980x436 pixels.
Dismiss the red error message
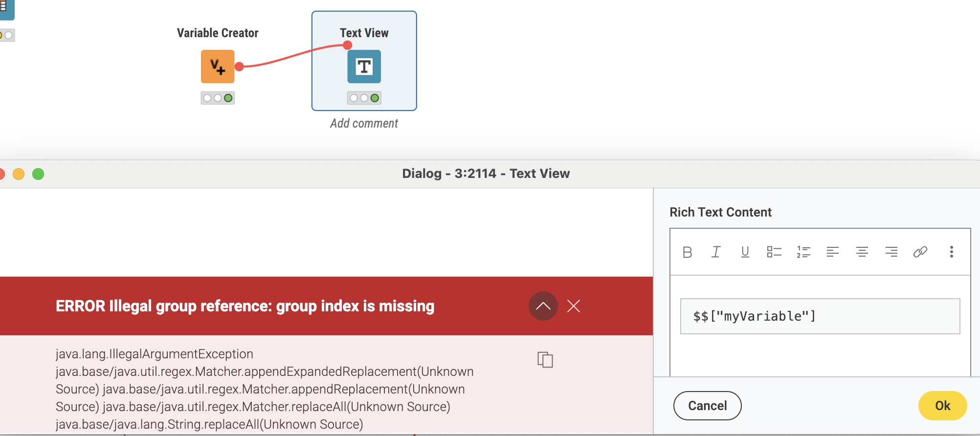point(574,306)
